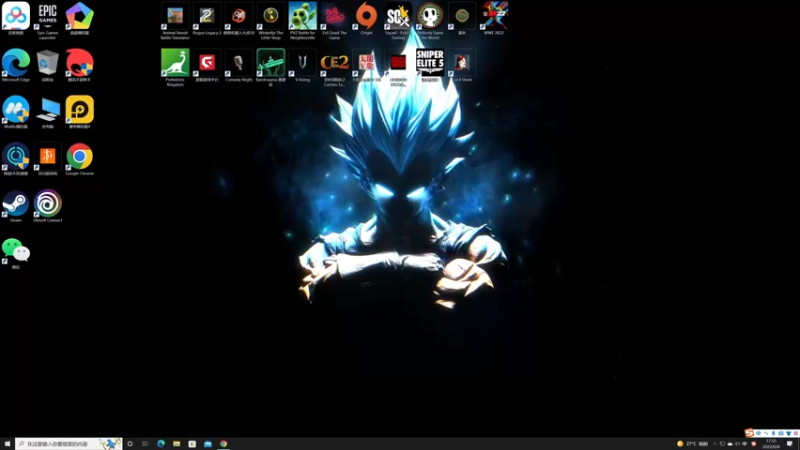The height and width of the screenshot is (450, 800).
Task: Launch Card Shark red-haired portrait shortcut
Action: point(462,65)
